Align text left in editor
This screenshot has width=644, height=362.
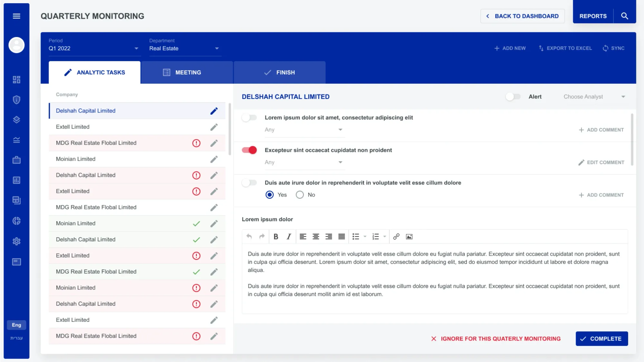303,236
